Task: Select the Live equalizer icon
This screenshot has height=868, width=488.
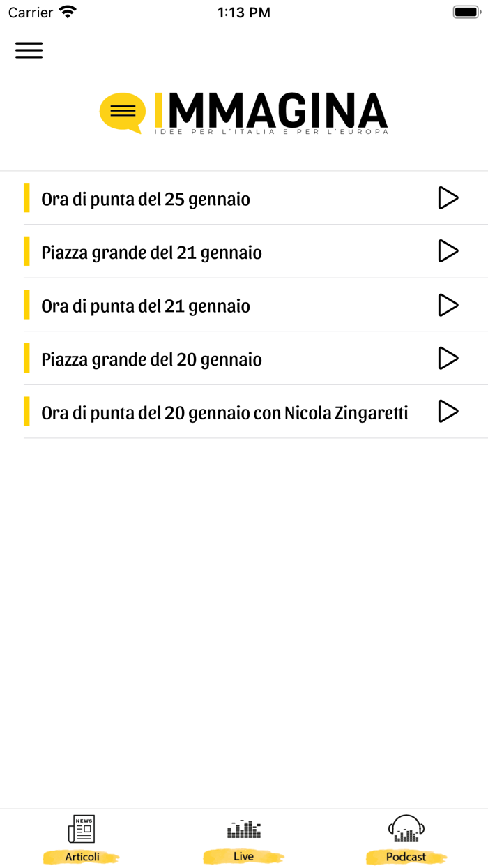Action: pyautogui.click(x=243, y=829)
